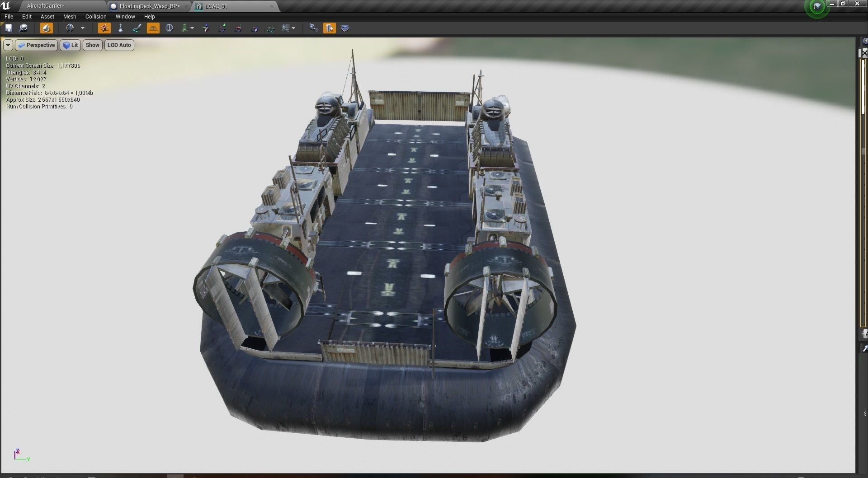The width and height of the screenshot is (868, 478).
Task: Open the File menu
Action: coord(9,16)
